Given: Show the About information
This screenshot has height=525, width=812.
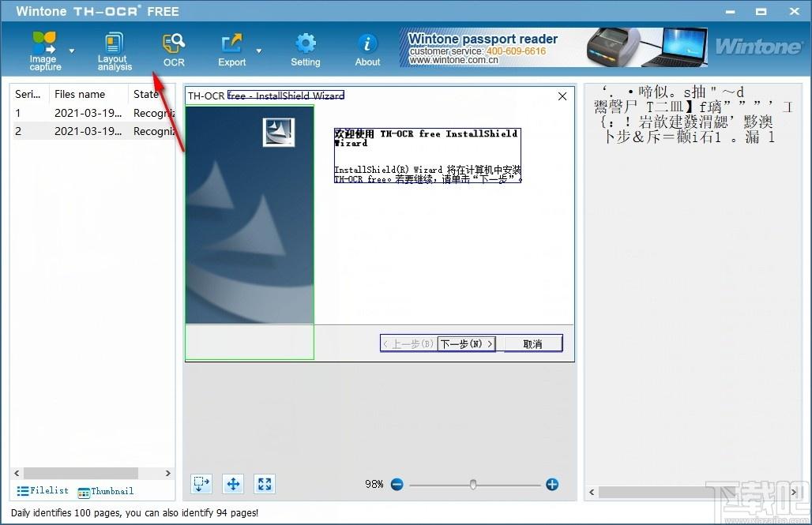Looking at the screenshot, I should click(x=367, y=51).
